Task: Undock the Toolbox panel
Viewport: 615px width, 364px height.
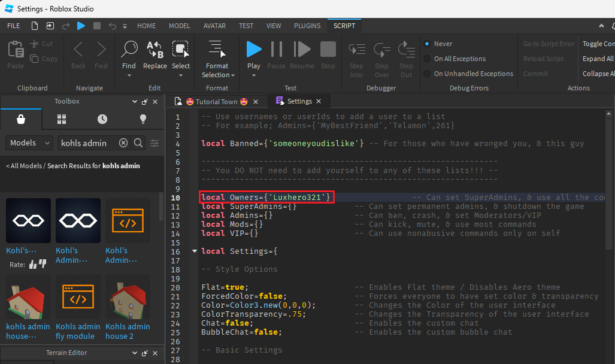Action: [x=145, y=102]
